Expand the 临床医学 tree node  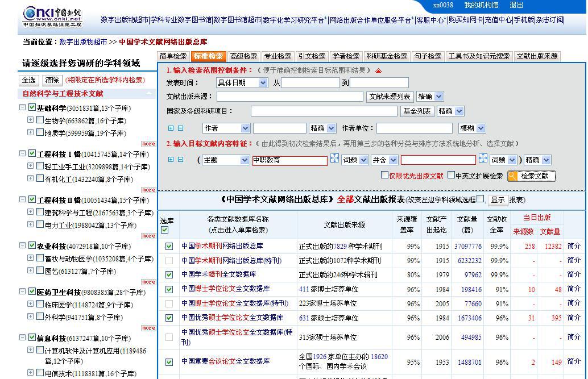pyautogui.click(x=30, y=303)
